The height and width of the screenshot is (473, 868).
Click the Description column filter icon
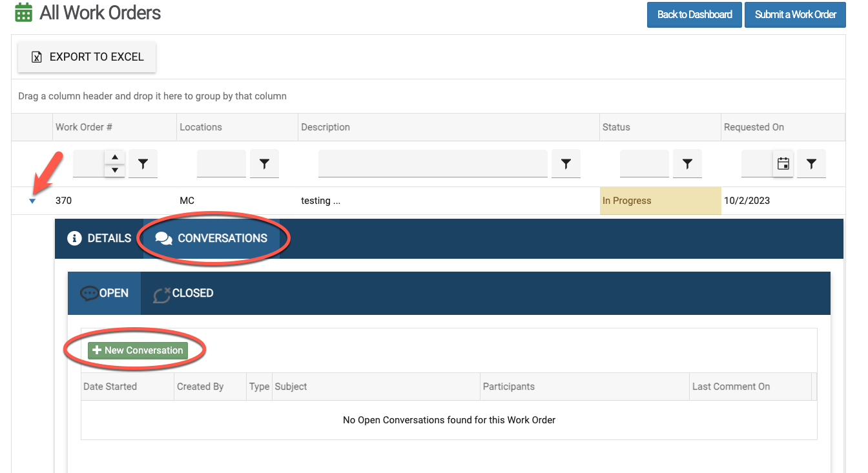566,164
